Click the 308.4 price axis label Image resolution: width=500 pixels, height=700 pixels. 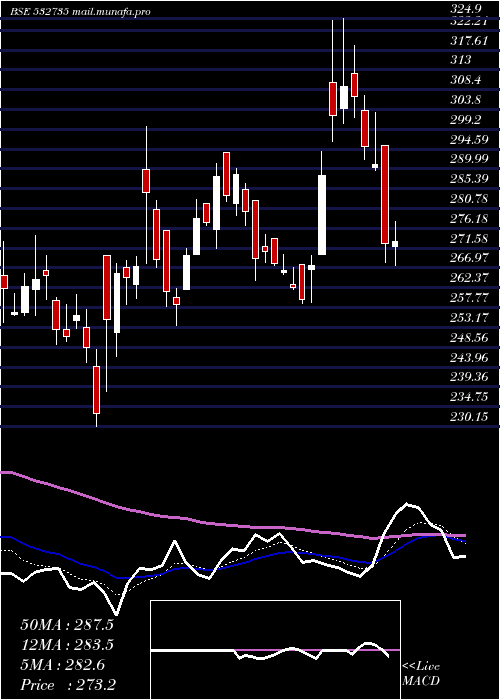click(466, 80)
